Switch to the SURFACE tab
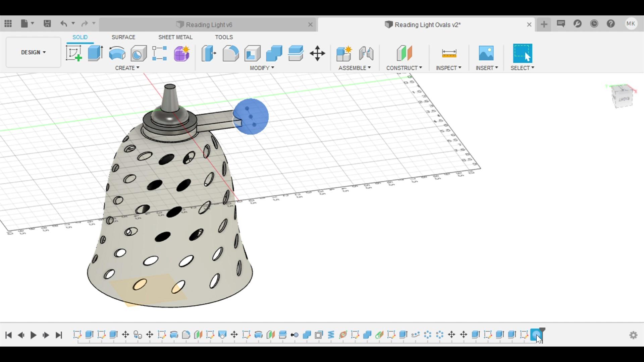Image resolution: width=644 pixels, height=362 pixels. click(x=123, y=37)
